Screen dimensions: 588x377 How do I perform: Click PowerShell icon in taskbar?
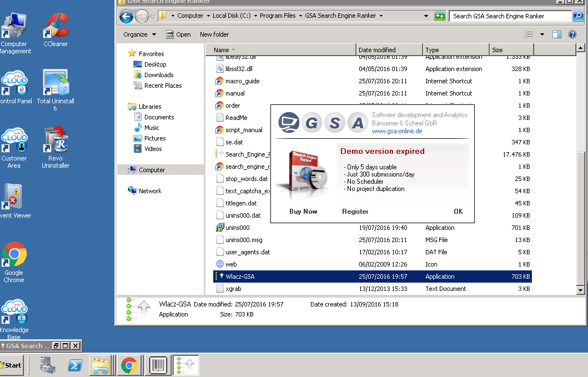pos(75,365)
